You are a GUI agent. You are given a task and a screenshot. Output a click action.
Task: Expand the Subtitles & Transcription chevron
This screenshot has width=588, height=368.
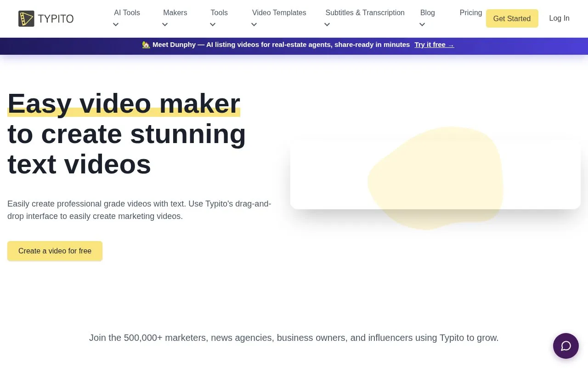[x=327, y=25]
